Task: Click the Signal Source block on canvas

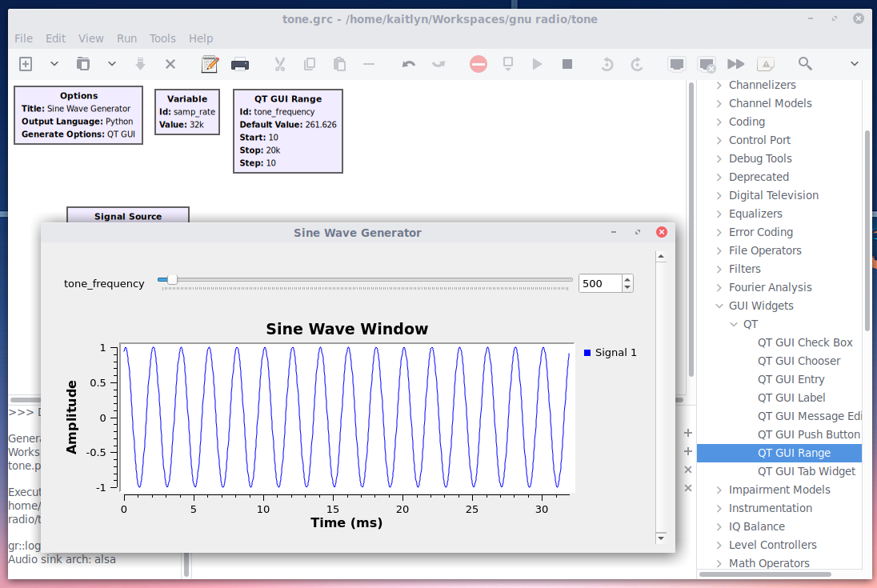Action: (127, 217)
